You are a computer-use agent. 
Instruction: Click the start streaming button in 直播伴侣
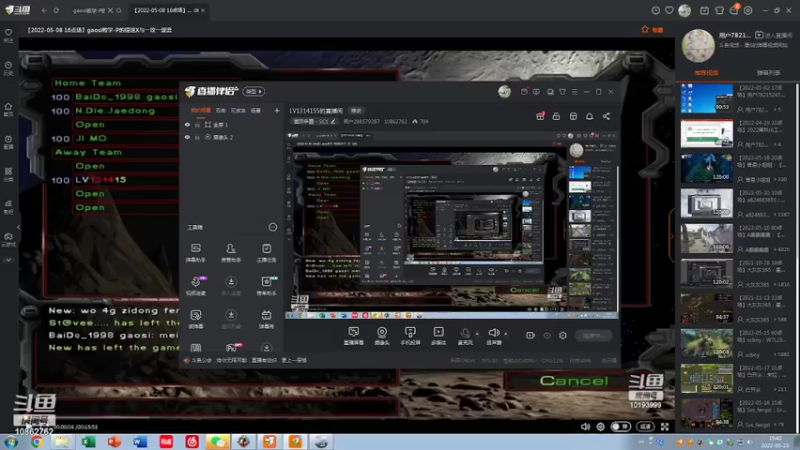593,336
